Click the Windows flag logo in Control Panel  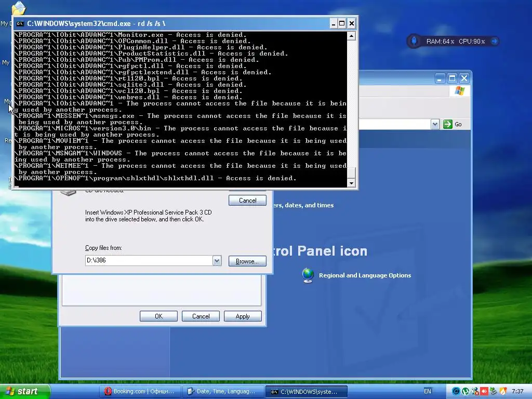click(460, 91)
